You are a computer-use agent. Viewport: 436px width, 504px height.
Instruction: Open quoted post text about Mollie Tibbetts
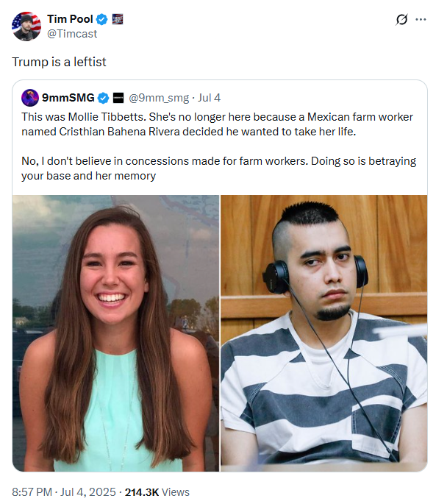click(x=217, y=124)
